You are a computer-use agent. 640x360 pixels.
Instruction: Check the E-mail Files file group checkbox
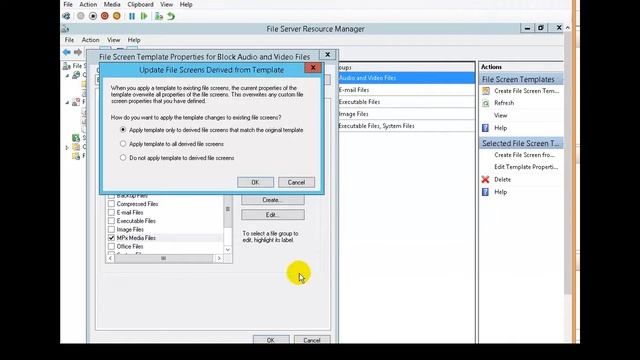[x=111, y=212]
